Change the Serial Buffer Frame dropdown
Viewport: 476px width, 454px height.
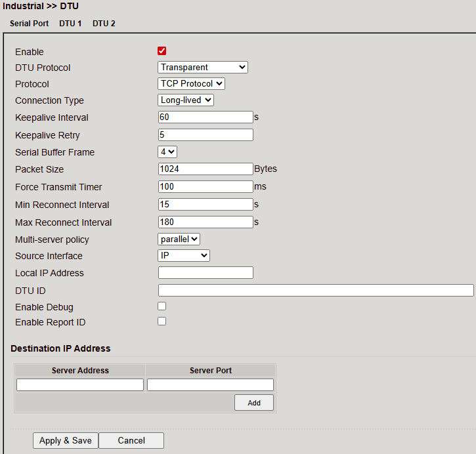(x=167, y=152)
